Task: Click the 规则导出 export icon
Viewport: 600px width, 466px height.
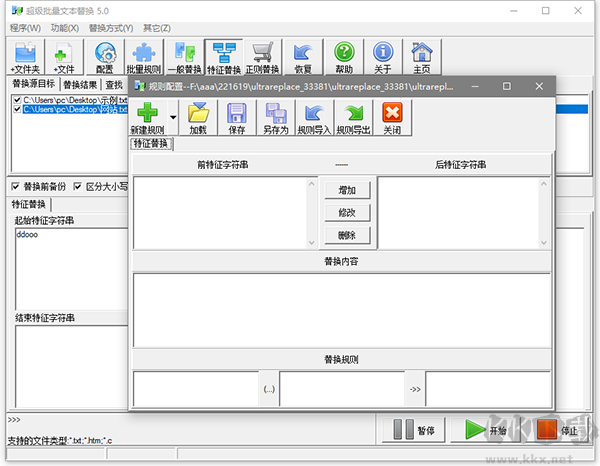Action: tap(354, 113)
